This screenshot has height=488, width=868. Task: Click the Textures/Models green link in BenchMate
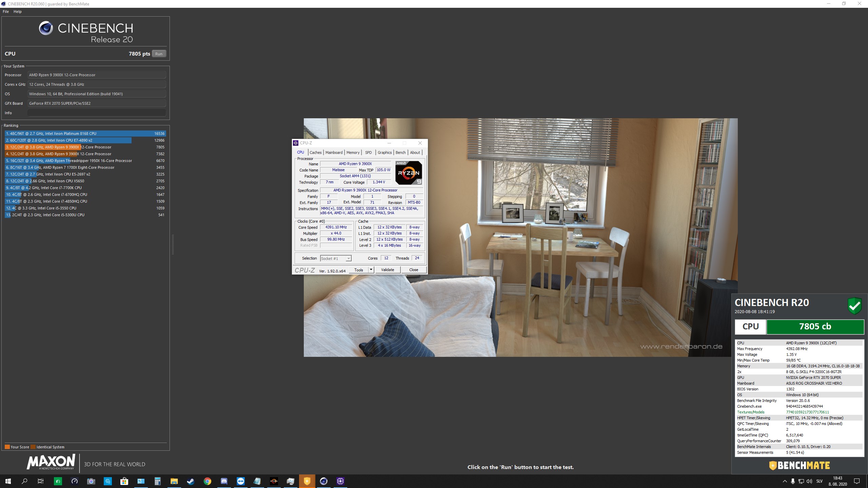[x=751, y=412]
